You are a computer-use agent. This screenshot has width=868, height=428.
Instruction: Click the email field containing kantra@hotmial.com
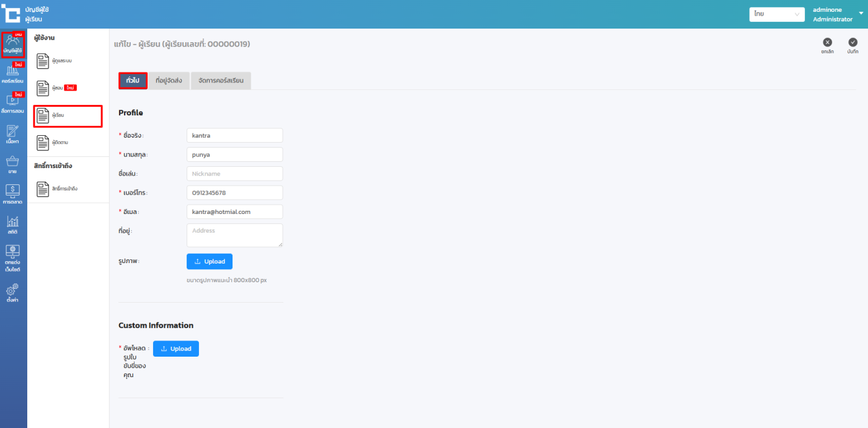click(x=234, y=212)
